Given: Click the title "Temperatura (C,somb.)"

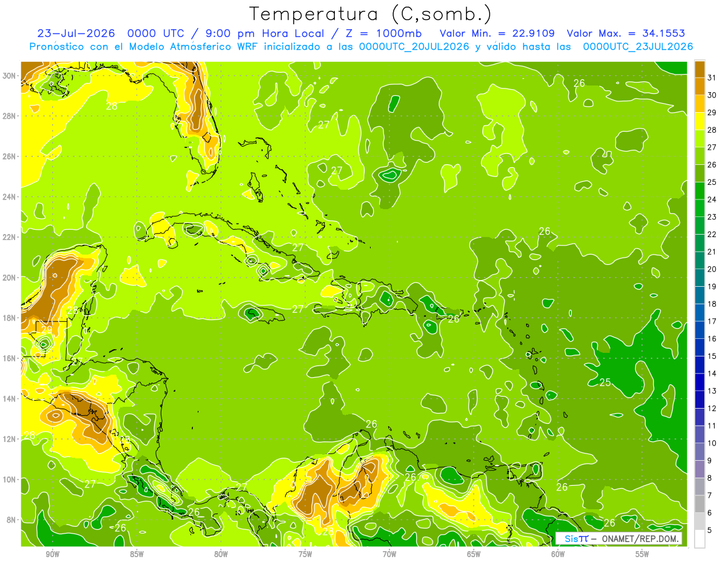Looking at the screenshot, I should 371,14.
